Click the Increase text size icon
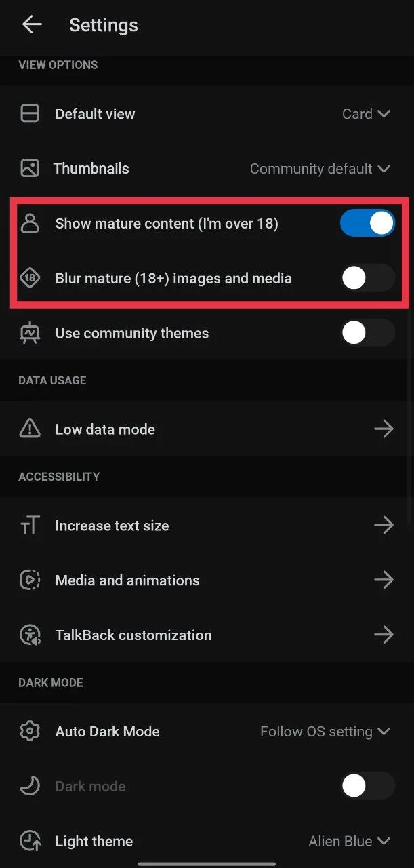This screenshot has width=414, height=868. point(30,525)
